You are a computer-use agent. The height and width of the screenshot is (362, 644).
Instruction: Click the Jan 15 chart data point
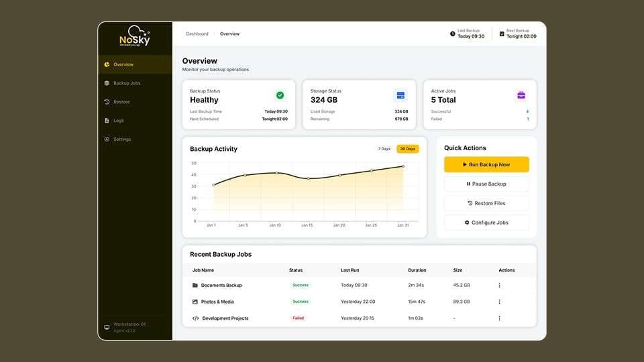tap(308, 178)
